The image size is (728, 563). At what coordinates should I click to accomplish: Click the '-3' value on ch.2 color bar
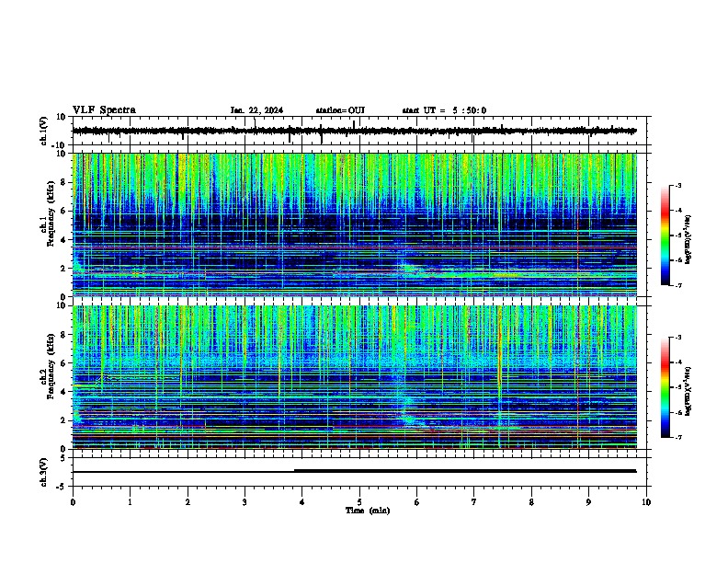click(677, 338)
